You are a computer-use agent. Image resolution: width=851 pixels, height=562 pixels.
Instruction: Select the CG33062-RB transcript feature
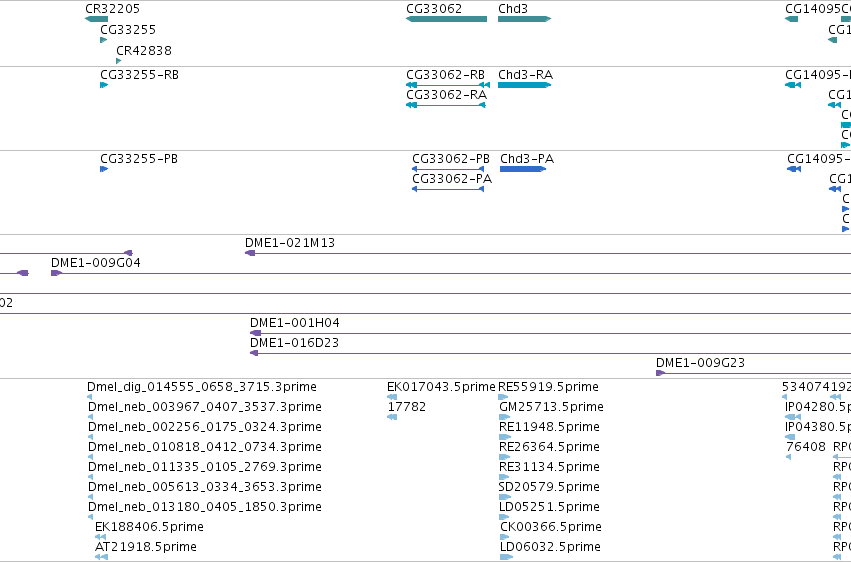pyautogui.click(x=448, y=85)
